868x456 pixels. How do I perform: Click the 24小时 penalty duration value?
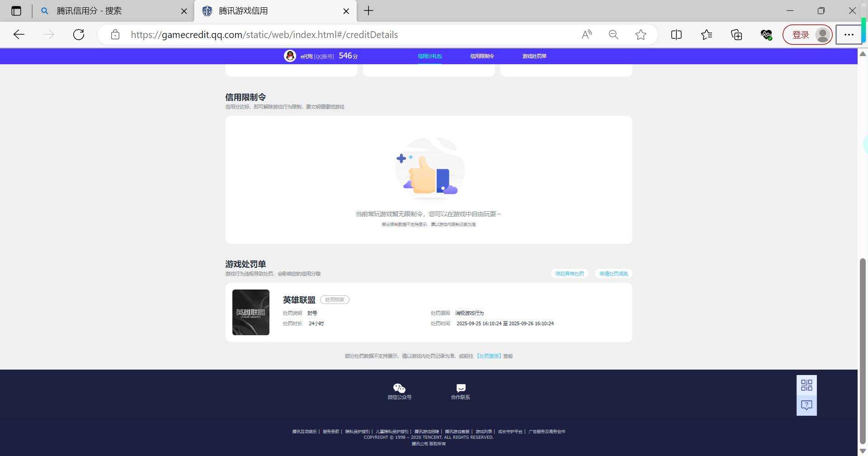click(316, 323)
